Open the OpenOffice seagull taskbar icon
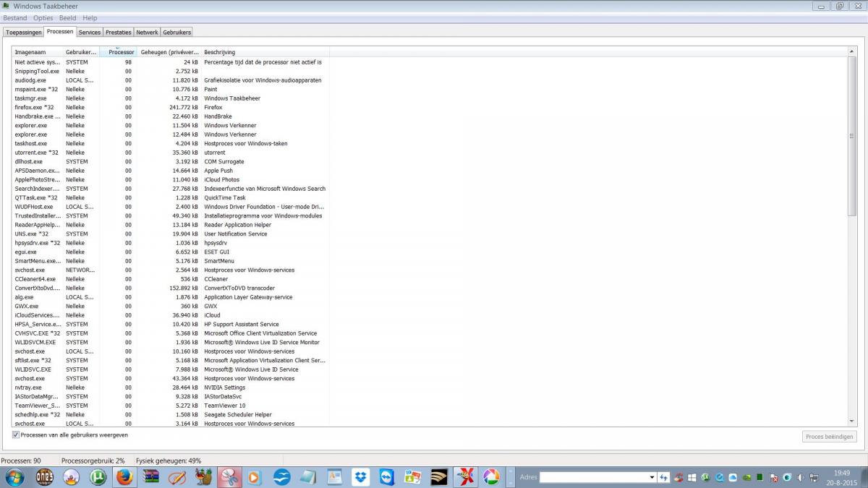The image size is (868, 488). pyautogui.click(x=281, y=477)
